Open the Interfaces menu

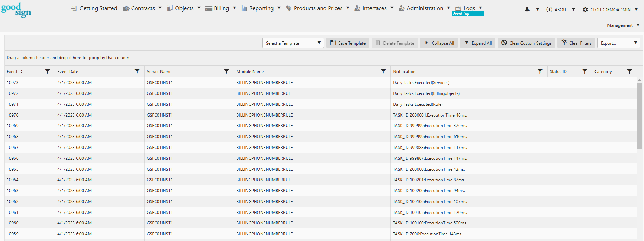(374, 8)
